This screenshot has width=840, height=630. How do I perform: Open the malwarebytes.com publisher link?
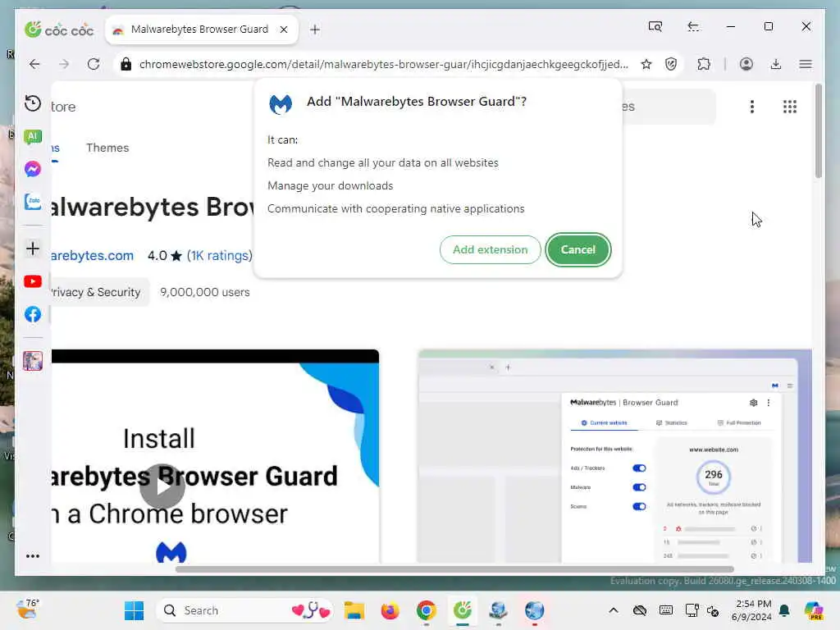pyautogui.click(x=92, y=256)
